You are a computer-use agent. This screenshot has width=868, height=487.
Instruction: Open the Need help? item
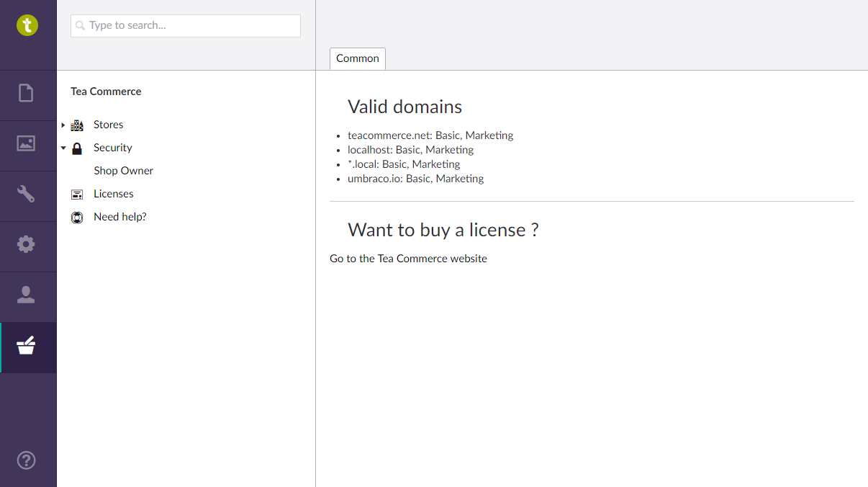(120, 217)
